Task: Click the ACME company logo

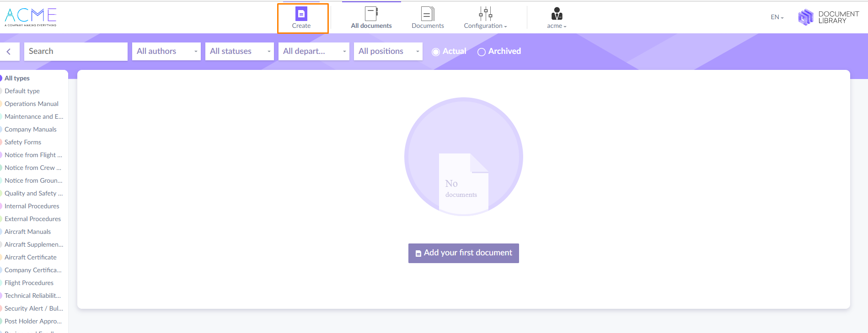Action: pos(31,17)
